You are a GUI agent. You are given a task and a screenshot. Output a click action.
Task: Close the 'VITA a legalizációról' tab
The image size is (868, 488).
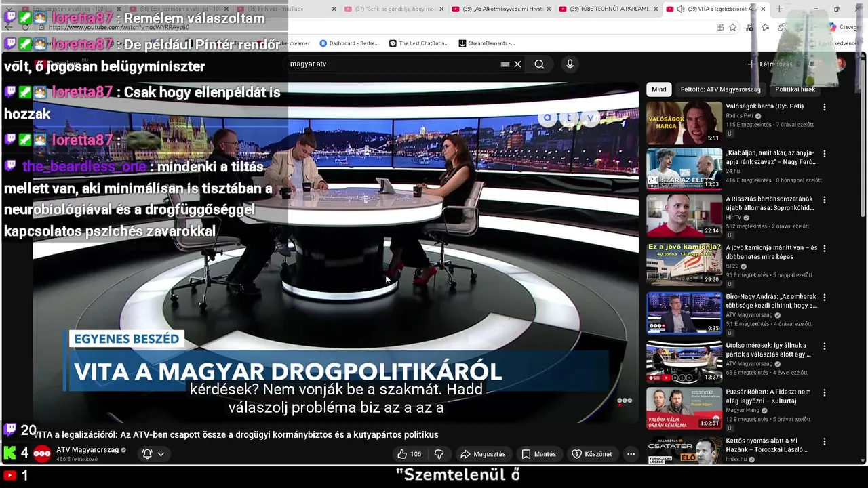(x=763, y=9)
